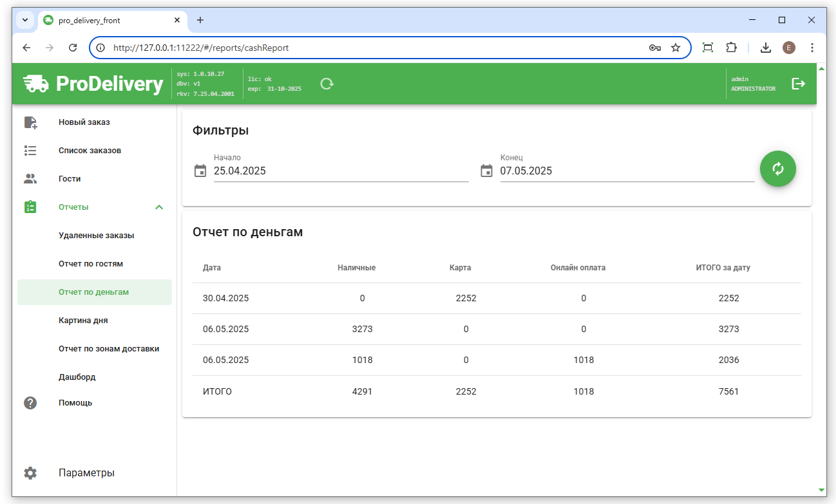Open Chrome three-dot menu

[x=812, y=48]
